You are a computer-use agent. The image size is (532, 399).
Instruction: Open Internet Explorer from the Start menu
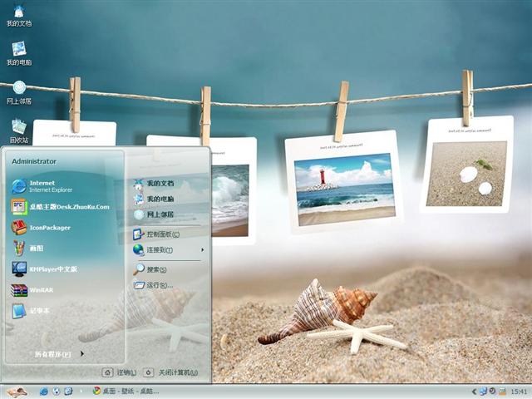pyautogui.click(x=50, y=185)
